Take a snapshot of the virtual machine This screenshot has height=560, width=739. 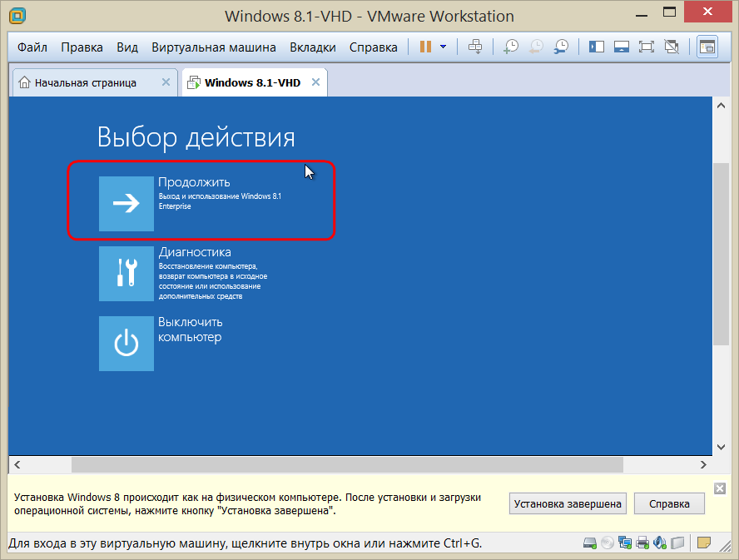coord(510,47)
